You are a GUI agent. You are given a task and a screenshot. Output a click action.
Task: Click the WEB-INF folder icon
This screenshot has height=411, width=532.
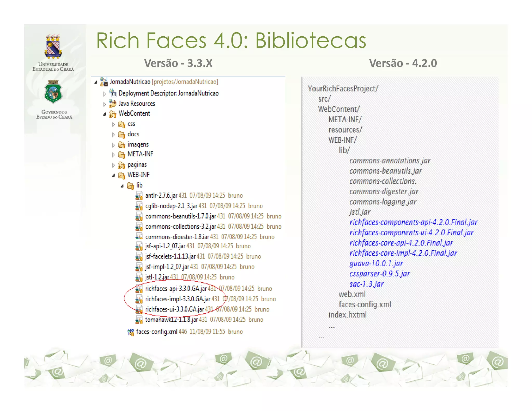tap(122, 175)
